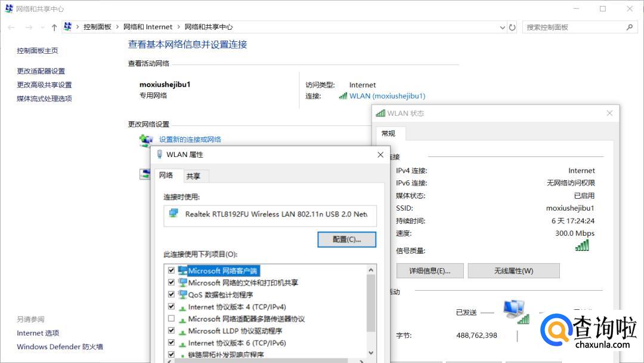Toggle file and printer sharing checkbox
Image resolution: width=644 pixels, height=363 pixels.
pyautogui.click(x=171, y=282)
